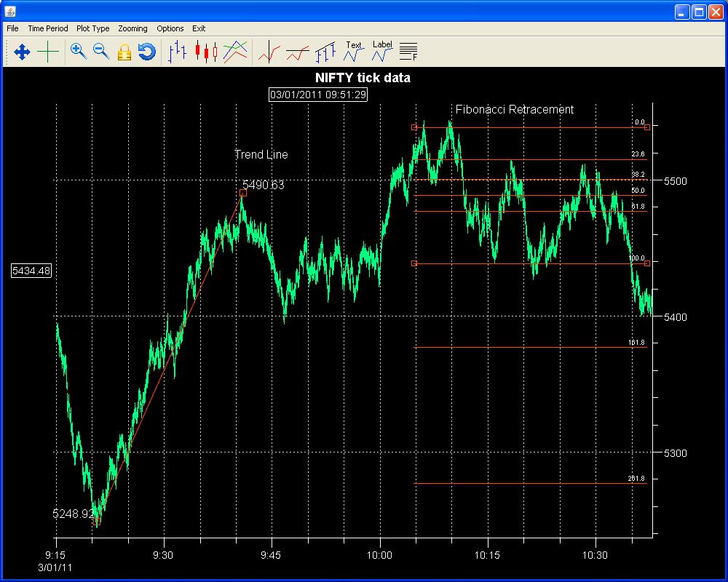Click the '9:30' time axis label
The image size is (728, 582).
[163, 554]
